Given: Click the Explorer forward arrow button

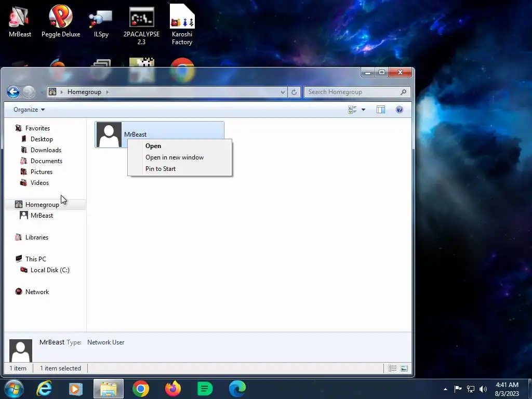Looking at the screenshot, I should [29, 91].
